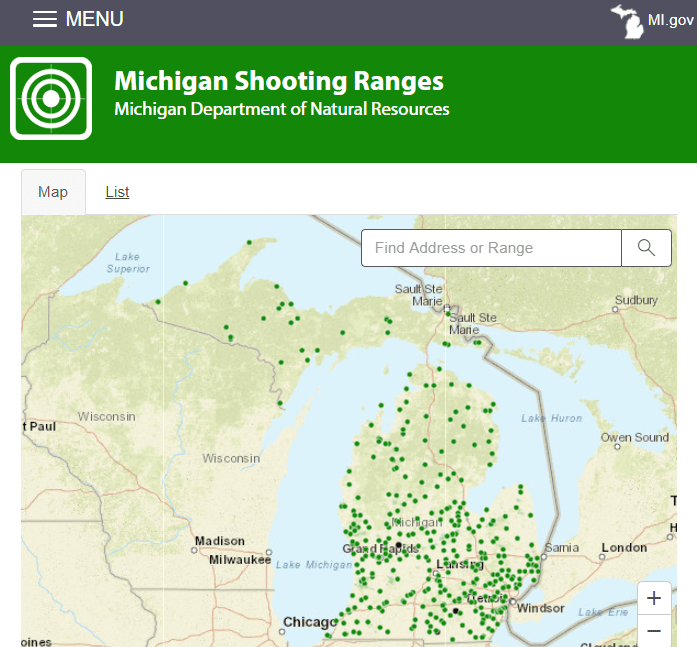This screenshot has width=697, height=647.
Task: Click the MI.gov text link
Action: pos(670,20)
